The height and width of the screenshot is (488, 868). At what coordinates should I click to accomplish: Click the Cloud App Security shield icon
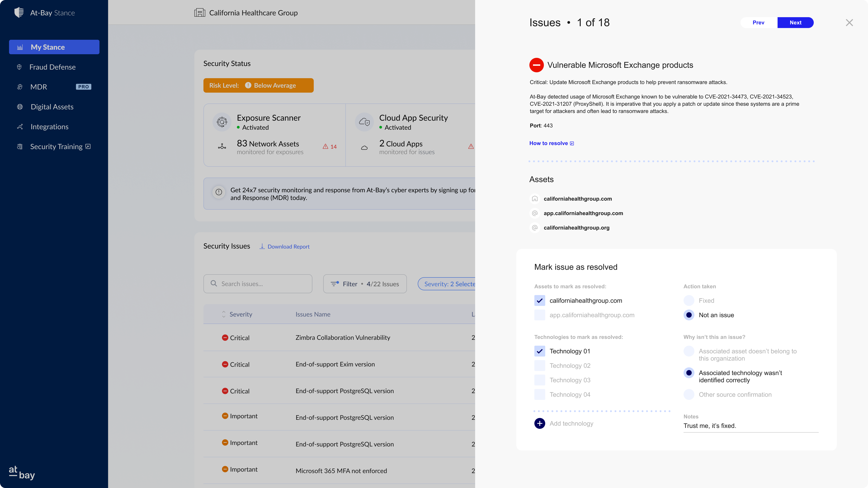click(x=364, y=122)
